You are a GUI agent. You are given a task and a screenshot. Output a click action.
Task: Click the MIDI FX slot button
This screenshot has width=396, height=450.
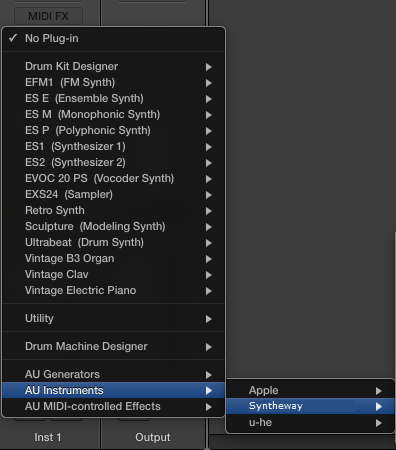(x=48, y=16)
